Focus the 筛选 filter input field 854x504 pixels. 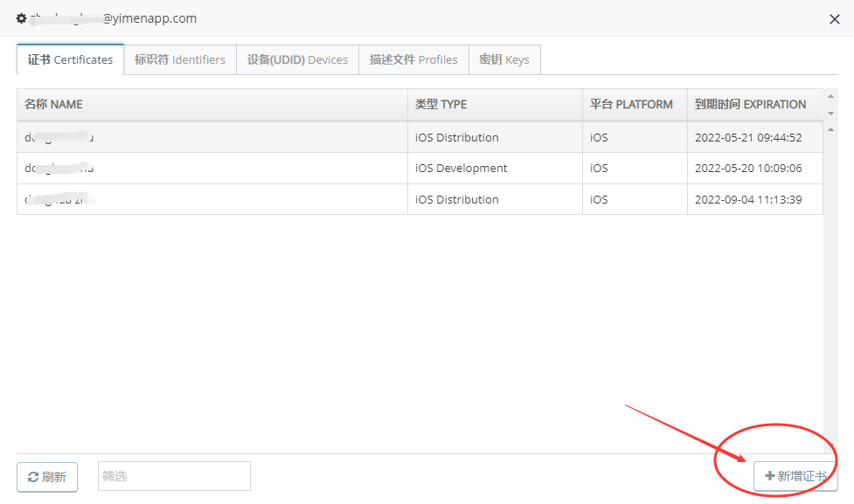(x=174, y=476)
